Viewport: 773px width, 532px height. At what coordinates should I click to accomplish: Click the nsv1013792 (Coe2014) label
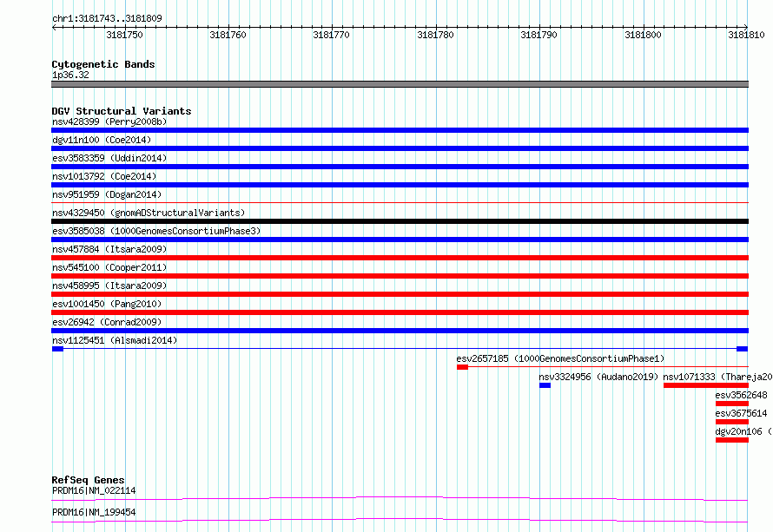(104, 176)
